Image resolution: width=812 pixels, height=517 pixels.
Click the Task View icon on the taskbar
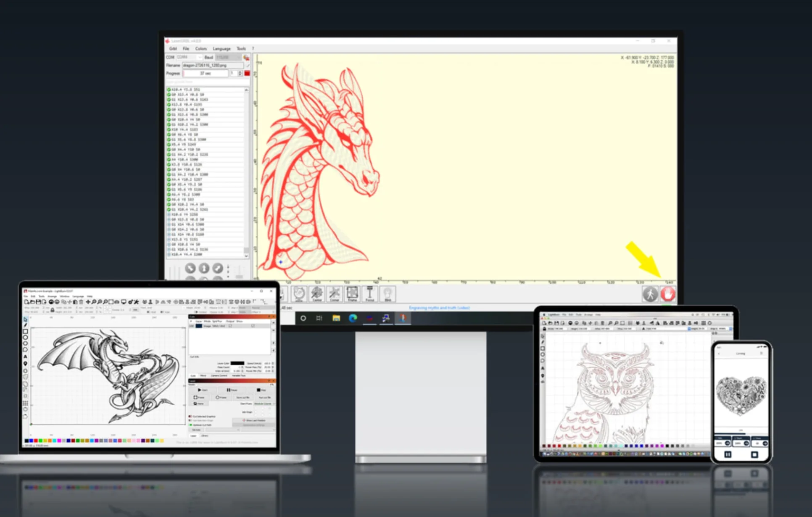(319, 318)
